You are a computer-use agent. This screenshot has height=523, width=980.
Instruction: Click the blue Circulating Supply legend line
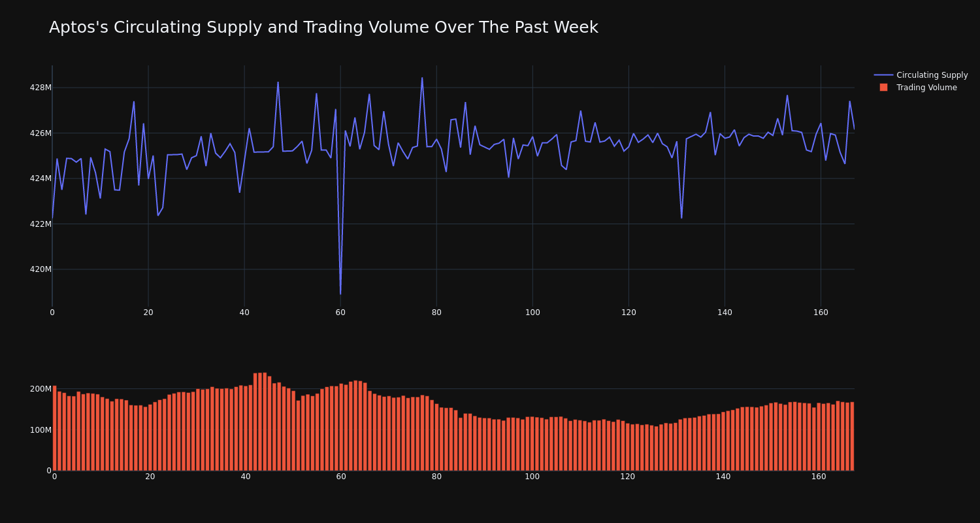883,75
